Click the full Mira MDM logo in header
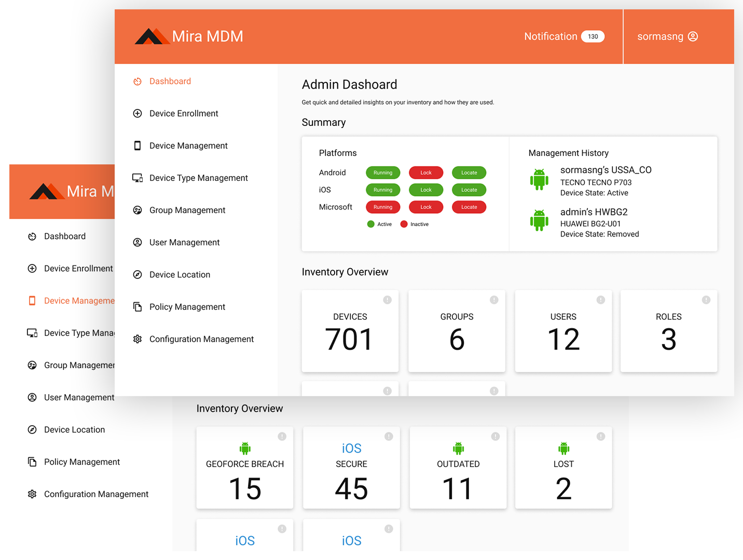743x560 pixels. [x=189, y=36]
